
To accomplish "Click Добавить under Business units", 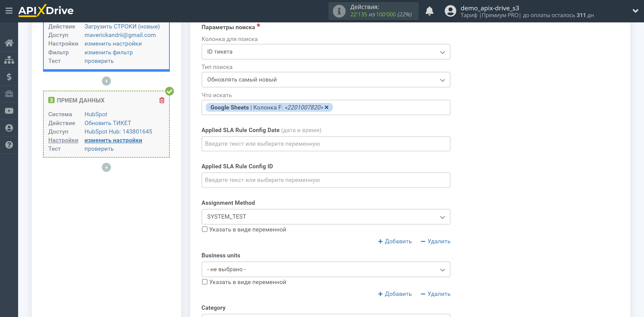I will [x=395, y=294].
